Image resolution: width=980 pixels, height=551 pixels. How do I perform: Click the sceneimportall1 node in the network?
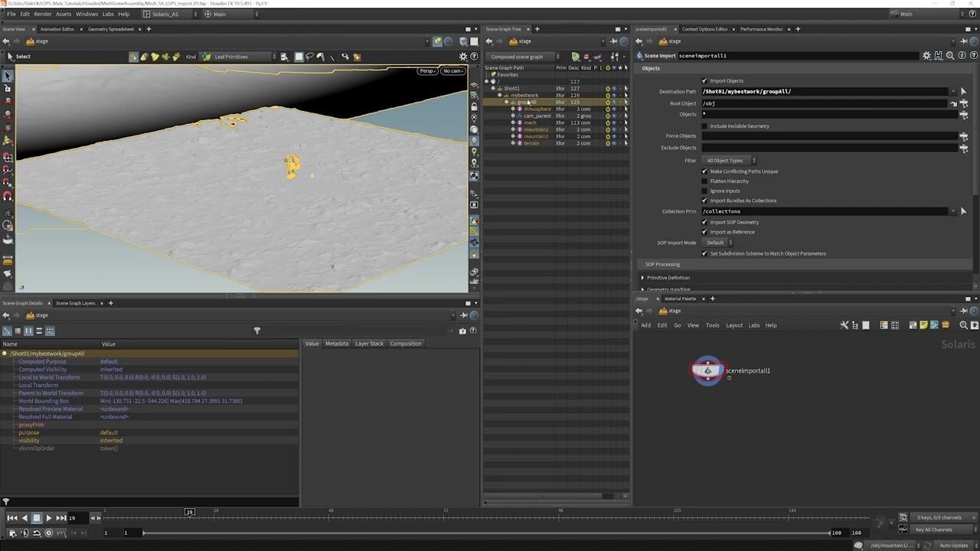pyautogui.click(x=707, y=370)
